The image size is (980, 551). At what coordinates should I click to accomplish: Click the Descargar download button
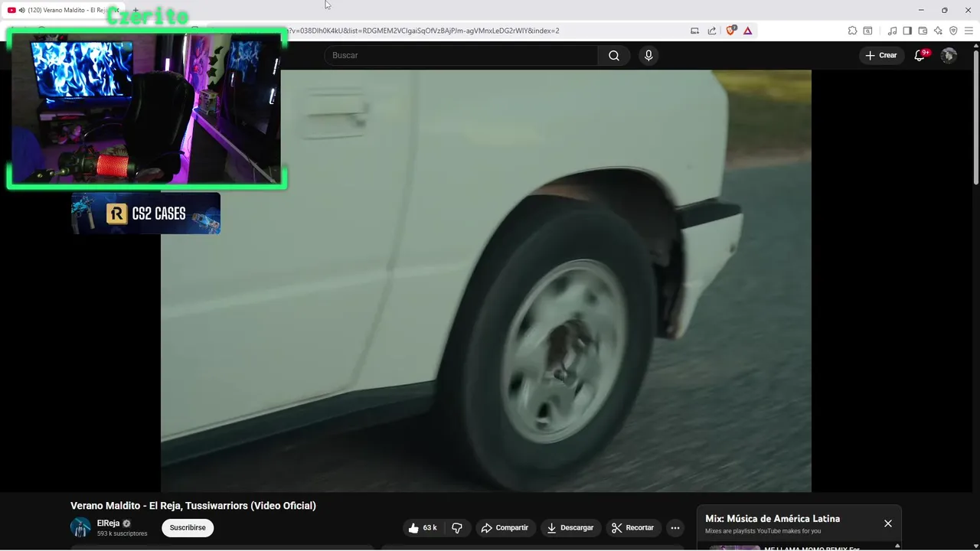[570, 528]
